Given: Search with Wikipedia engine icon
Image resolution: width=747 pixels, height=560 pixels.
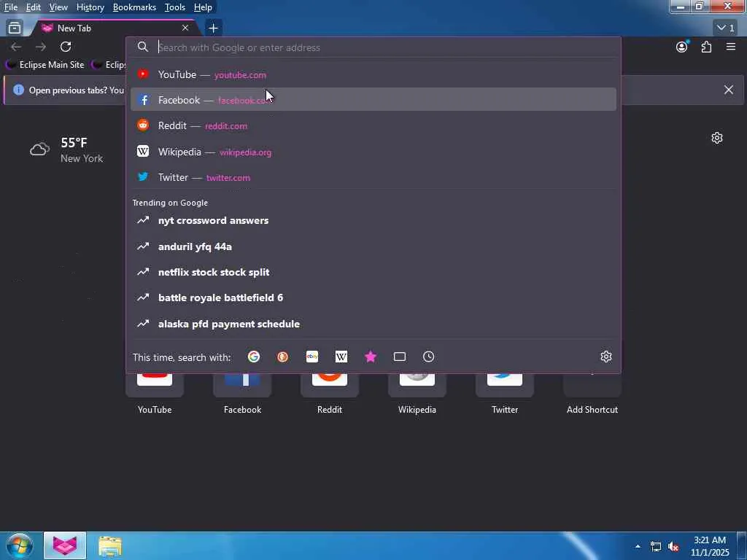Looking at the screenshot, I should pyautogui.click(x=341, y=357).
